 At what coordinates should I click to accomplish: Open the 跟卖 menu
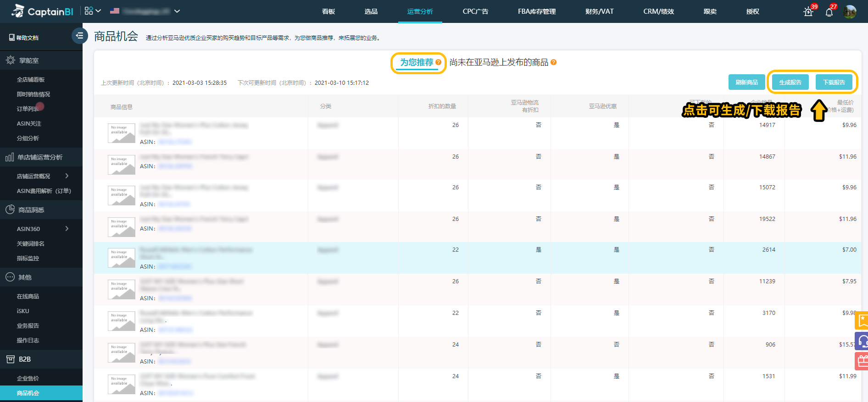tap(710, 11)
